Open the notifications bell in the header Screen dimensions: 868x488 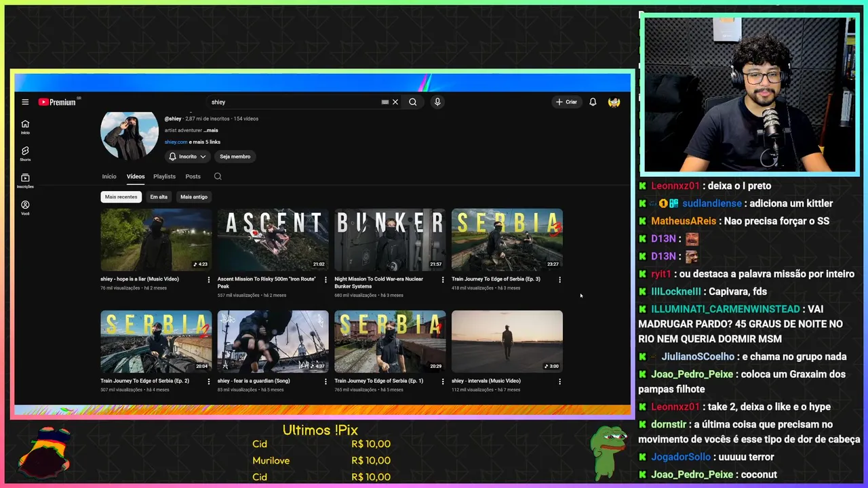tap(593, 102)
